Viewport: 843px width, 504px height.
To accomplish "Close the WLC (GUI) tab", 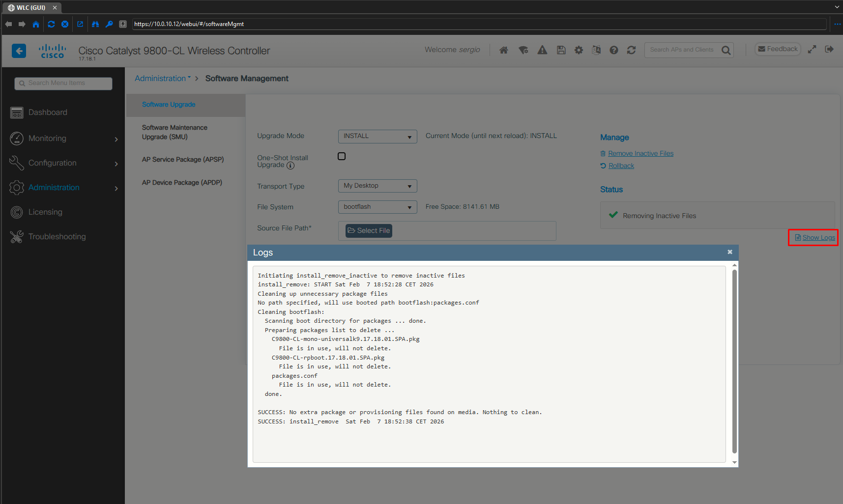I will pos(55,7).
